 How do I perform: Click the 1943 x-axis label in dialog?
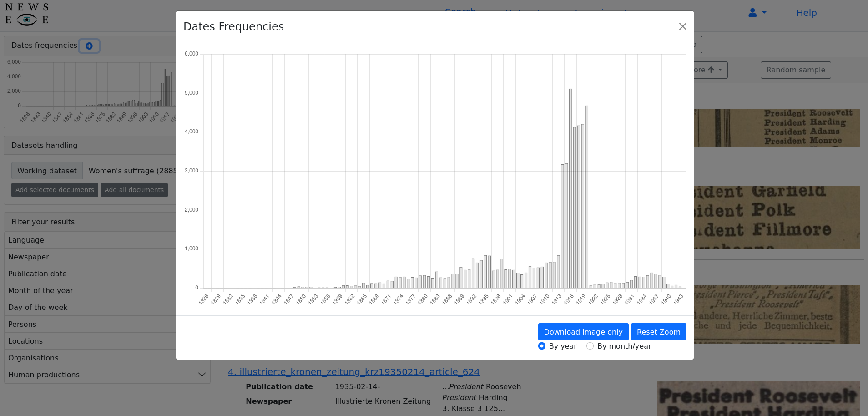click(x=678, y=299)
